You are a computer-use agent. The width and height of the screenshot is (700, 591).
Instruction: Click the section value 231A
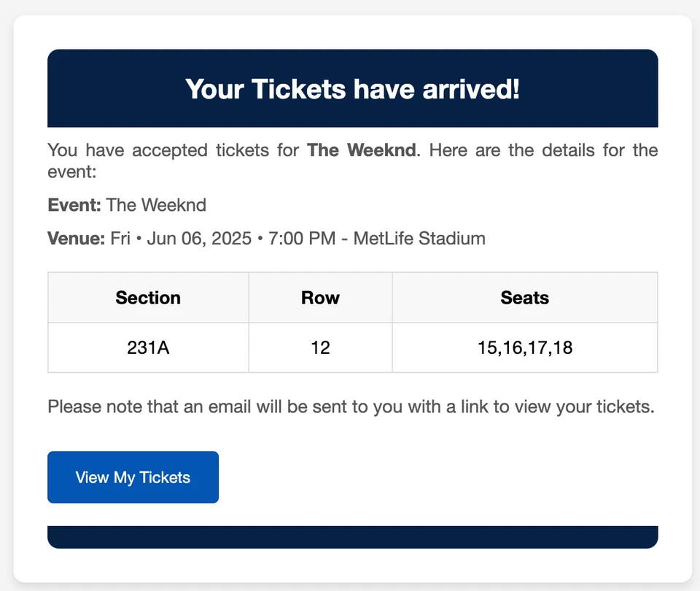point(148,347)
